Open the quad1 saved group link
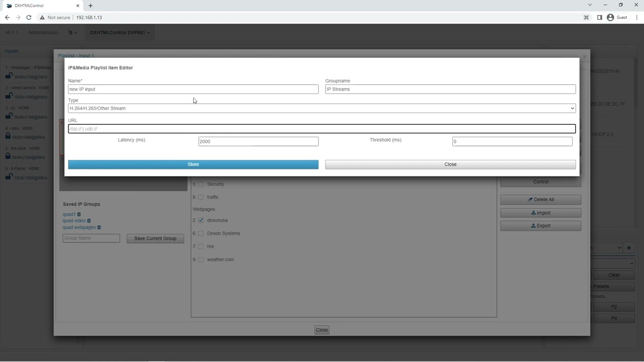 coord(69,214)
